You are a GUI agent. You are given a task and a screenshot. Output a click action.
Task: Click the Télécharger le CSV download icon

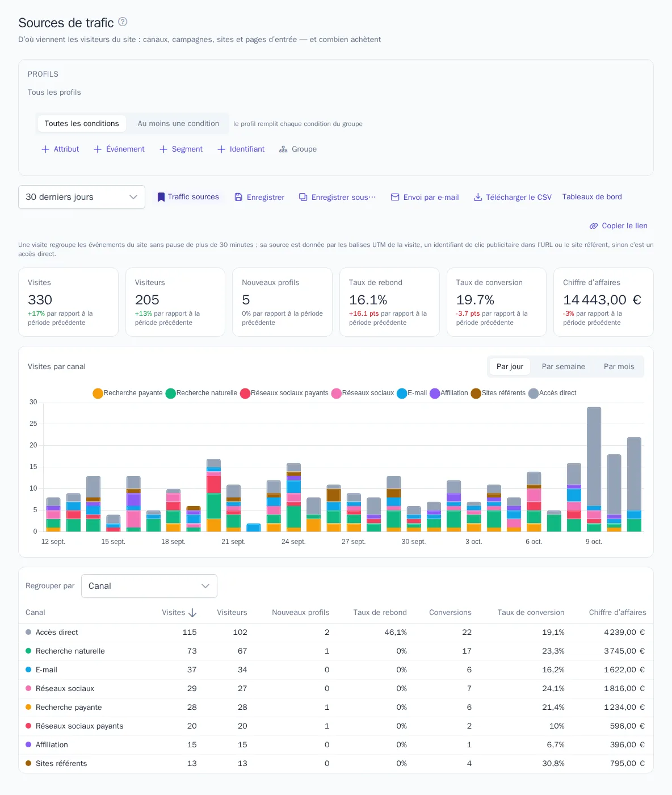[478, 197]
